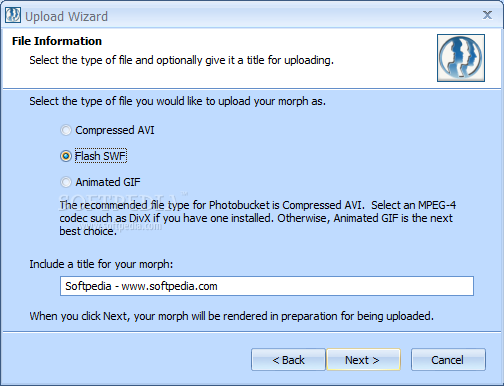
Task: Choose the Animated GIF radio button
Action: tap(66, 182)
